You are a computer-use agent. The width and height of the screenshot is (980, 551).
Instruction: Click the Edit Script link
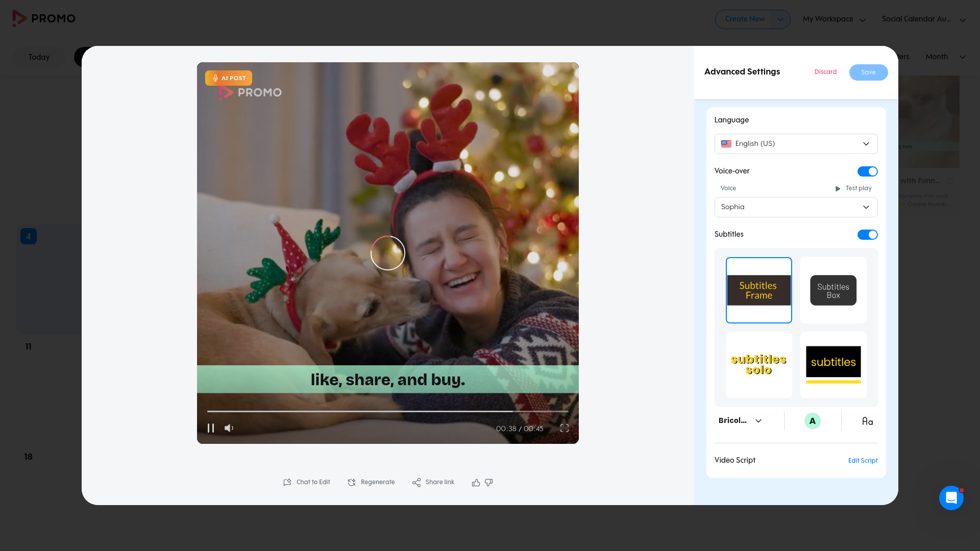(x=863, y=461)
